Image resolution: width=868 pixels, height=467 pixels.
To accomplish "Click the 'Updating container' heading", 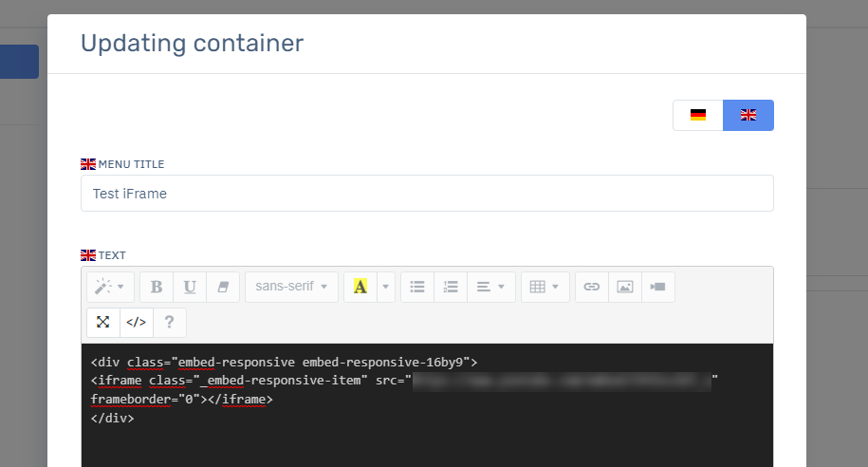I will coord(192,44).
